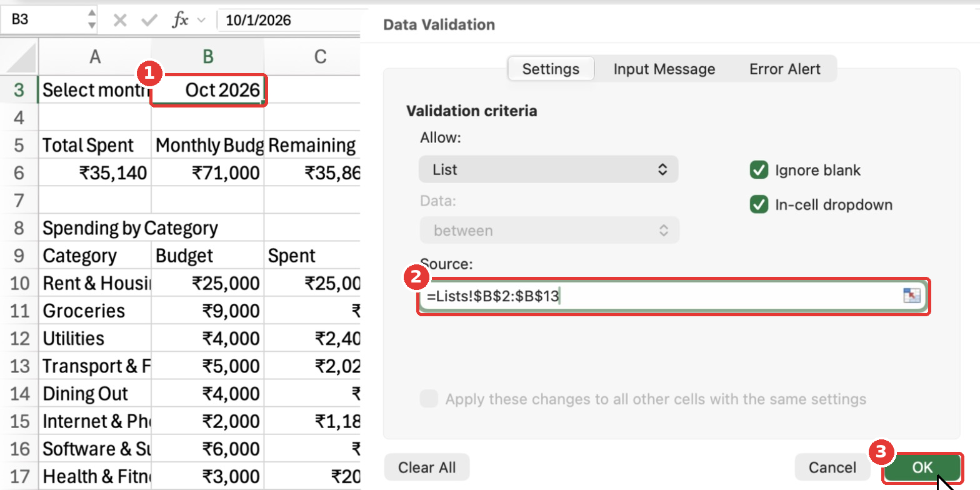Click the ₹3,000 Health budget cell
Viewport: 980px width, 490px height.
[x=208, y=476]
